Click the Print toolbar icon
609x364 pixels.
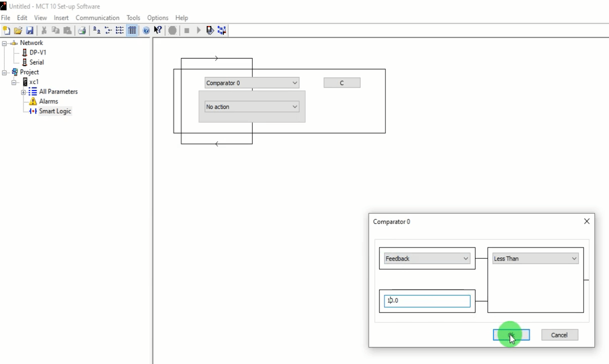80,30
